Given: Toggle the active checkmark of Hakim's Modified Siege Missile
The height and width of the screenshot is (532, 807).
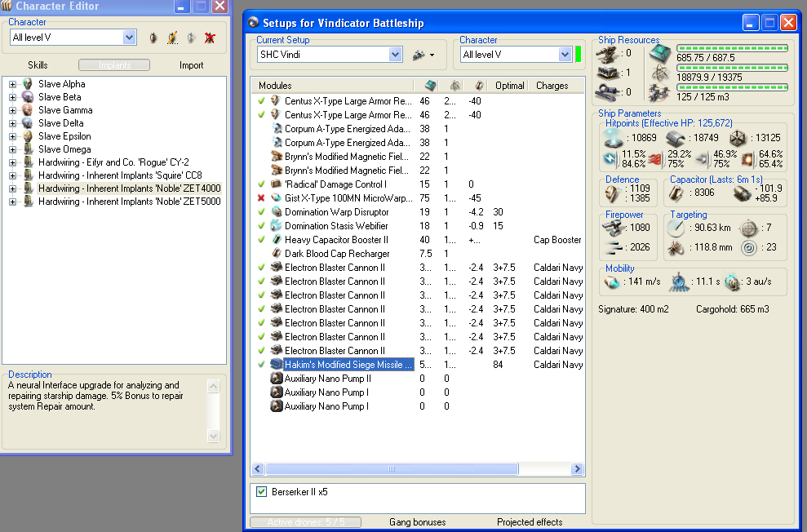Looking at the screenshot, I should tap(261, 365).
